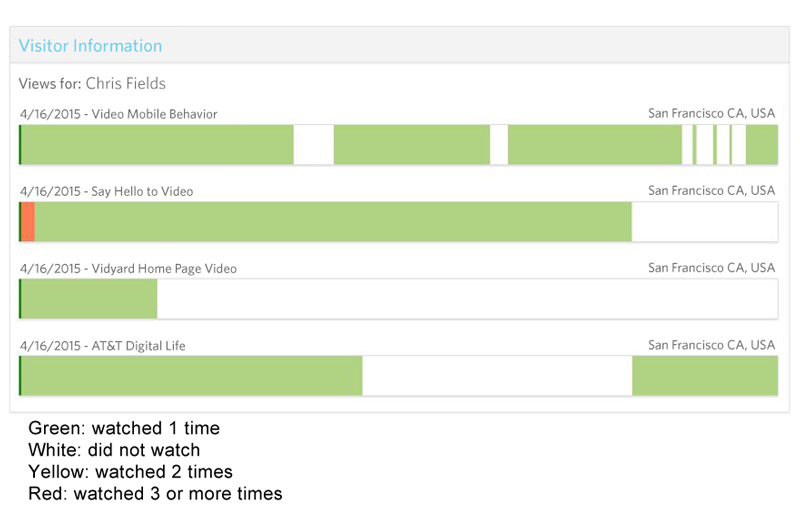This screenshot has height=509, width=800.
Task: Click the first white gap in Video Mobile Behavior bar
Action: point(313,145)
